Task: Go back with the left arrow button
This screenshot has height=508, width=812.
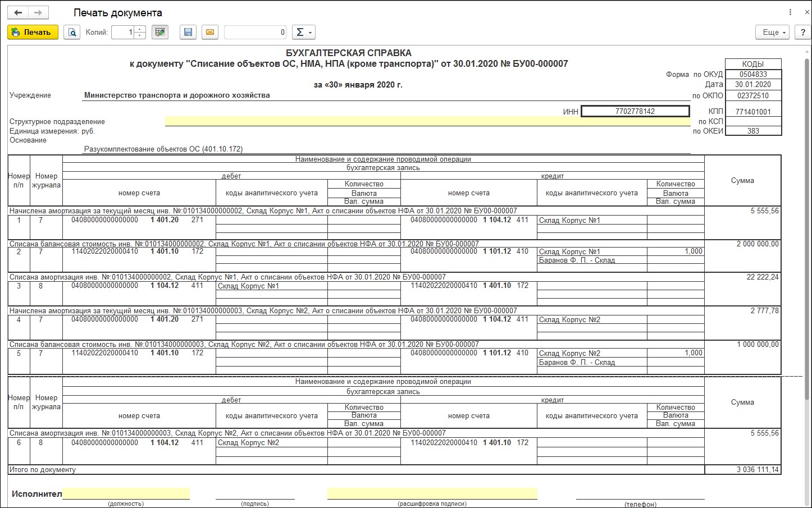Action: point(18,12)
